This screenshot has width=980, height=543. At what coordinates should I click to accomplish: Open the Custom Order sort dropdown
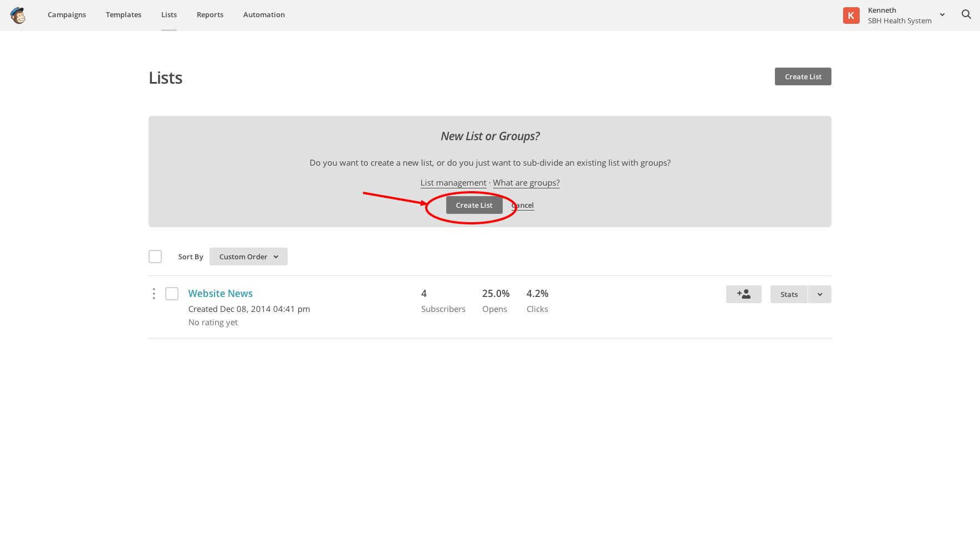tap(248, 257)
